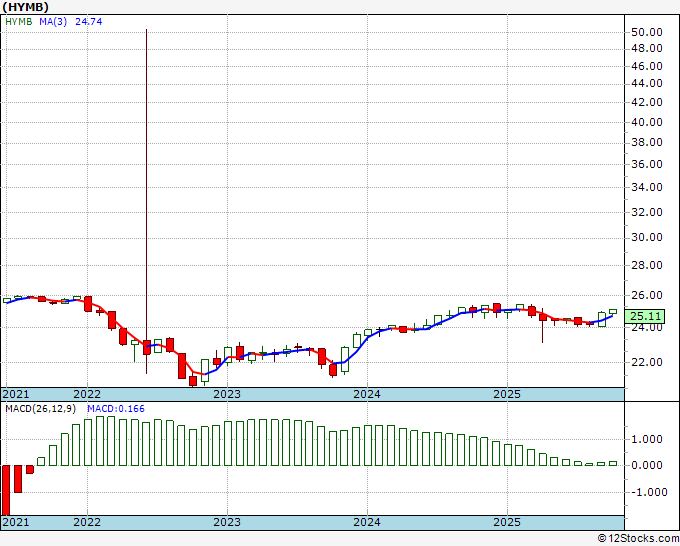Click the 44.00 price axis label
This screenshot has width=680, height=546.
647,83
